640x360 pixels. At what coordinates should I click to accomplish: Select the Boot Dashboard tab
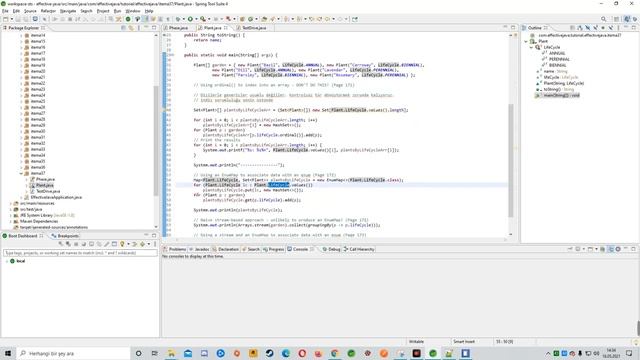tap(23, 236)
